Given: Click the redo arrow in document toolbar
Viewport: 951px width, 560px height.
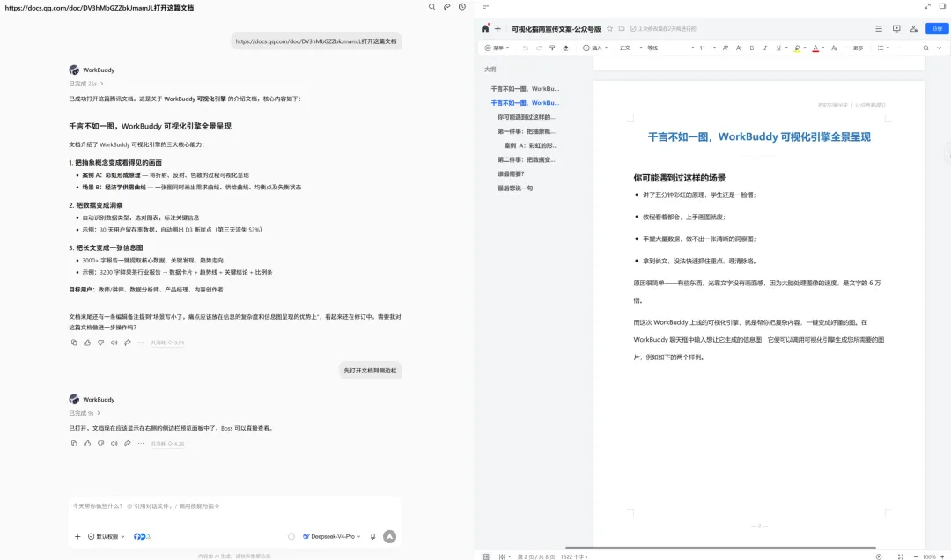Looking at the screenshot, I should click(x=539, y=48).
